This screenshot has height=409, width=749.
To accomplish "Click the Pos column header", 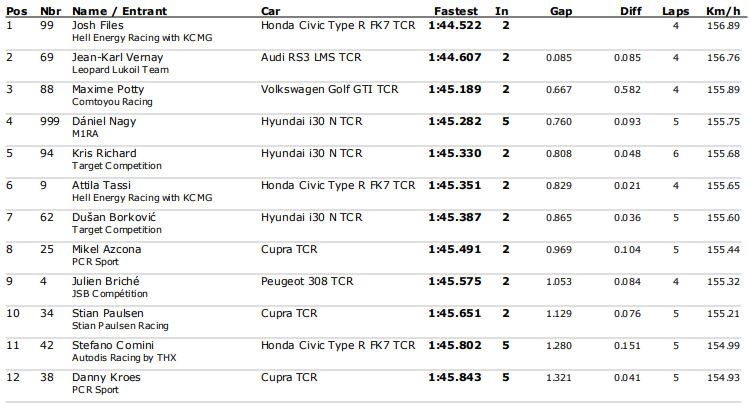I will (x=17, y=11).
